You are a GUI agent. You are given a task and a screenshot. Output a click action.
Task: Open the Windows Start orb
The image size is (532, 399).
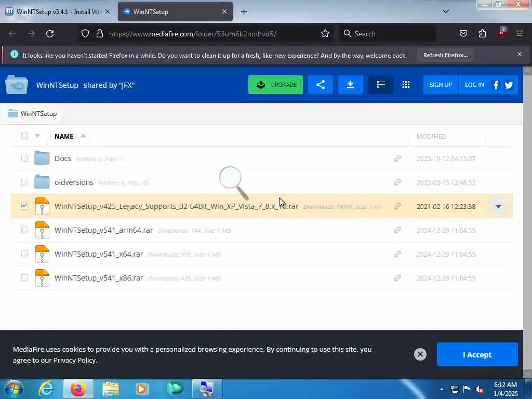click(x=14, y=389)
